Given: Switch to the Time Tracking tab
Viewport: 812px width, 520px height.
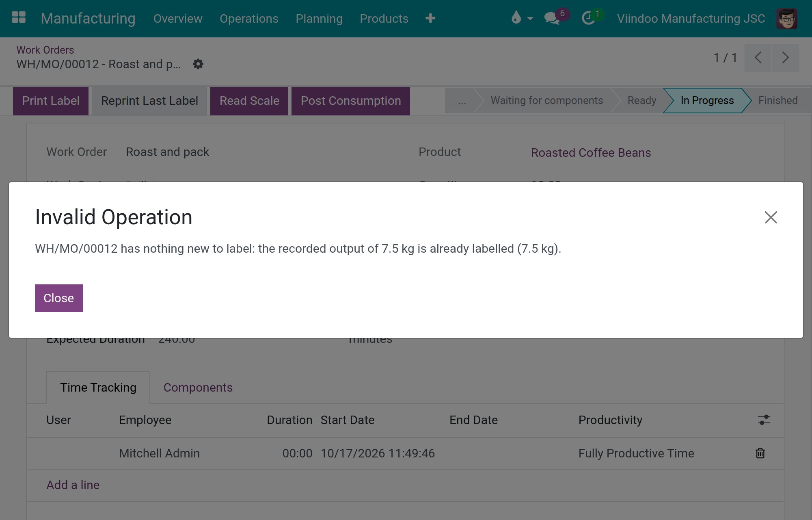Looking at the screenshot, I should [x=98, y=388].
